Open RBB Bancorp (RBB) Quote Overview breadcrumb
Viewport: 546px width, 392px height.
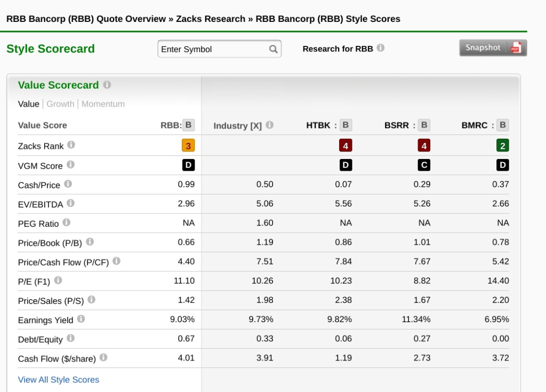(86, 19)
